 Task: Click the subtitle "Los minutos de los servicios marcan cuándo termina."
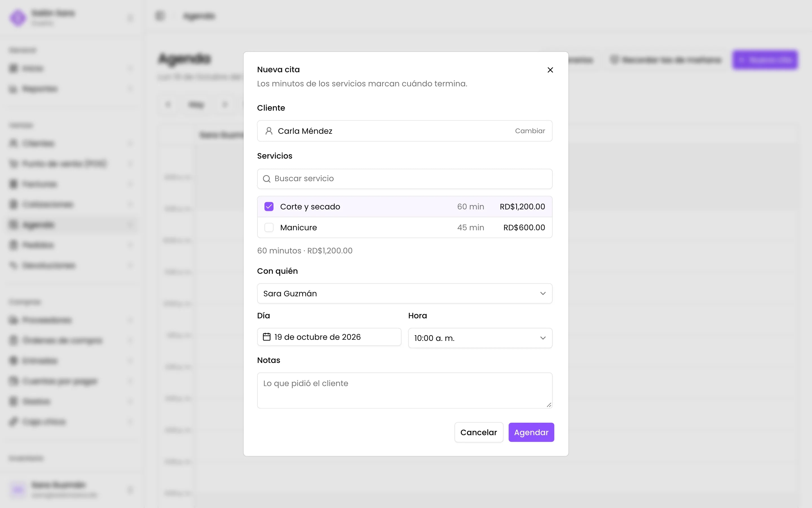coord(362,84)
